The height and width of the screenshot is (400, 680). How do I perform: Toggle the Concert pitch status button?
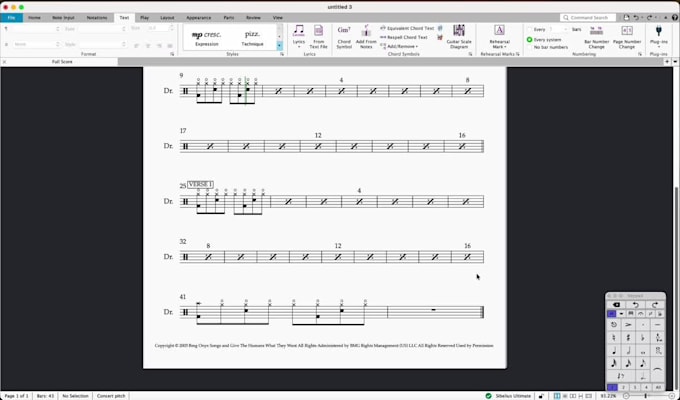click(111, 396)
